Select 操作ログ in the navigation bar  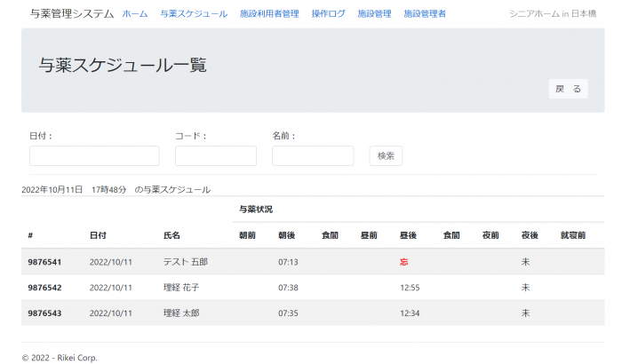328,14
